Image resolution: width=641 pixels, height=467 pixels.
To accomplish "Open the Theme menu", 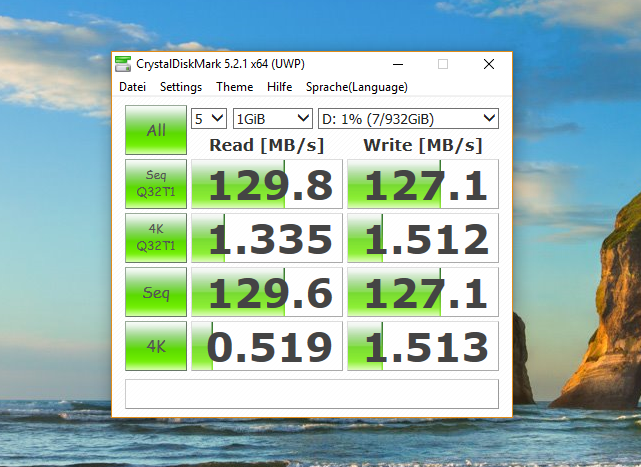I will 234,87.
